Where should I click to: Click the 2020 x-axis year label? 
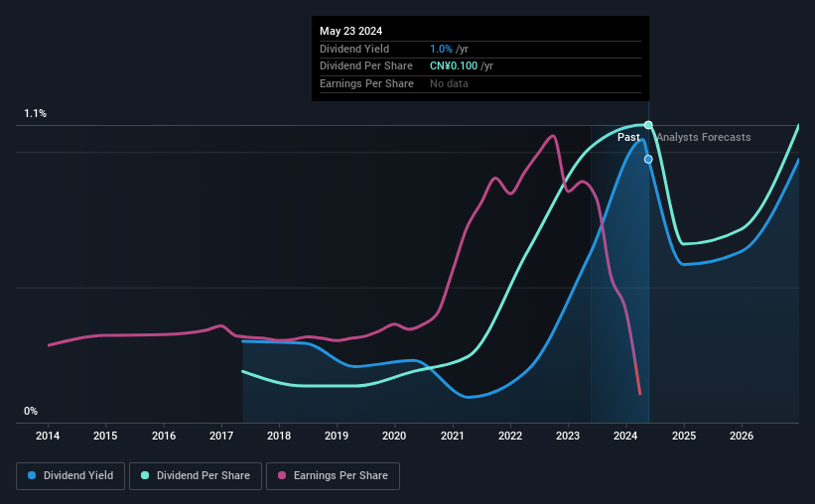(394, 436)
